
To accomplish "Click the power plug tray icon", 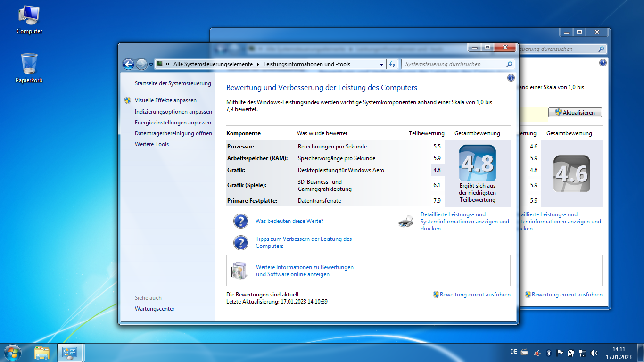I will (571, 353).
